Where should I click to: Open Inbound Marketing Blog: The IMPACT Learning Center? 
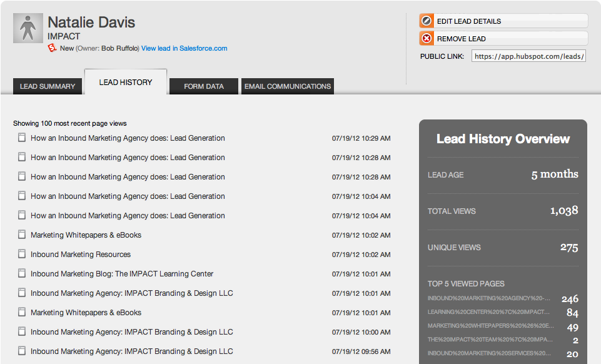point(122,273)
